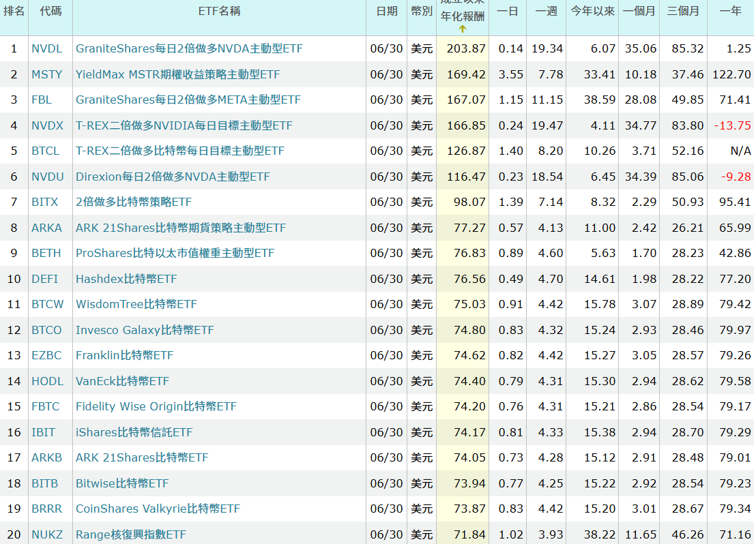Click annualized return value 203.87

[466, 48]
